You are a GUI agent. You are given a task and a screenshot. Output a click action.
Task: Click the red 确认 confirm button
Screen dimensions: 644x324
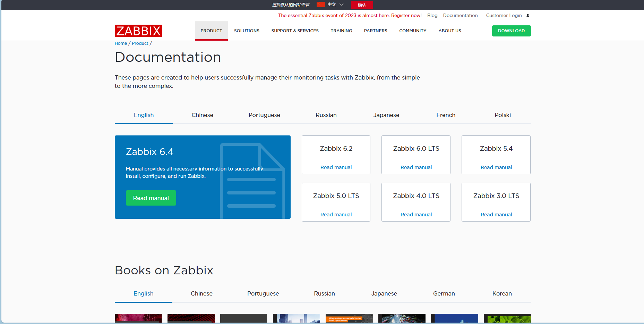click(x=362, y=5)
